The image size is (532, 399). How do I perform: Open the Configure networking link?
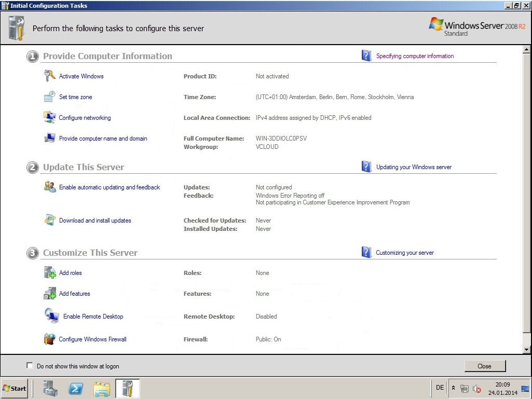(85, 118)
